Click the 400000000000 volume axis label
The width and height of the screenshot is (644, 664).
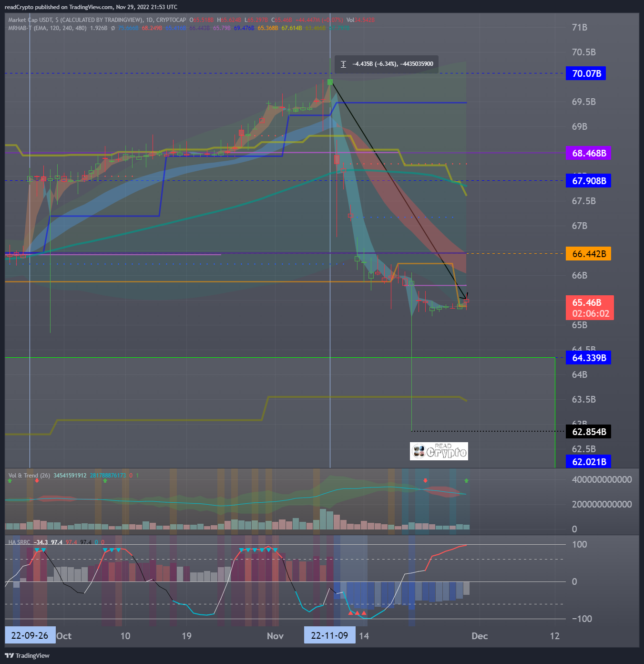click(602, 479)
